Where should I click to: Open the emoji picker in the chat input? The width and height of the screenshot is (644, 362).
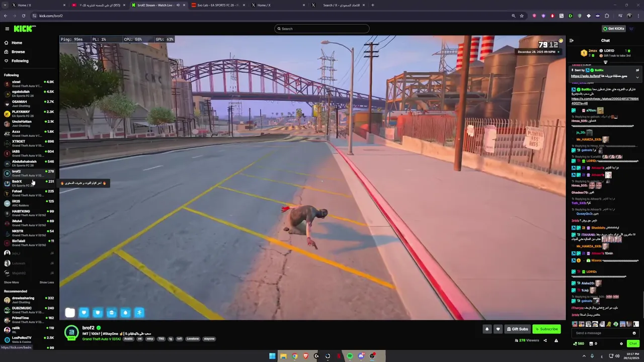coord(634,333)
